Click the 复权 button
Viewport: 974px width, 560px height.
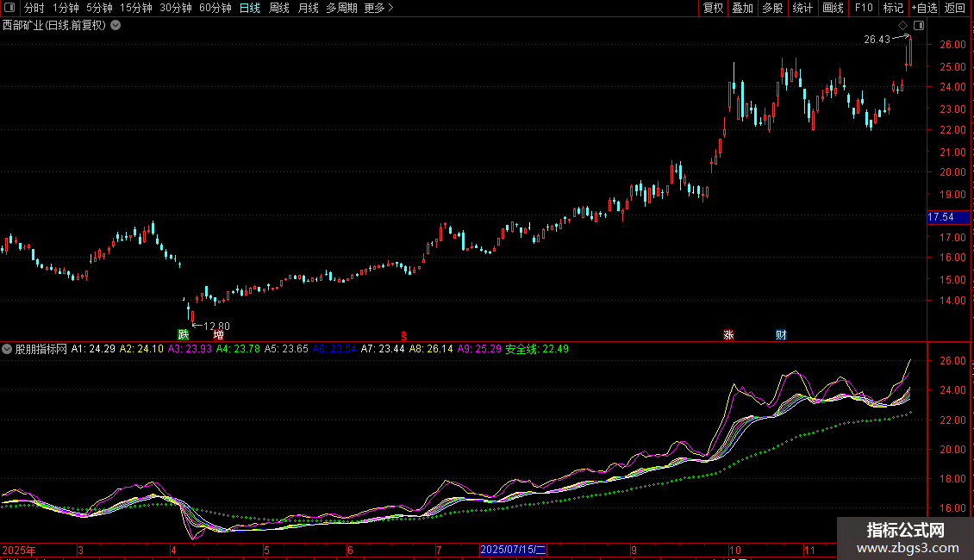point(713,8)
